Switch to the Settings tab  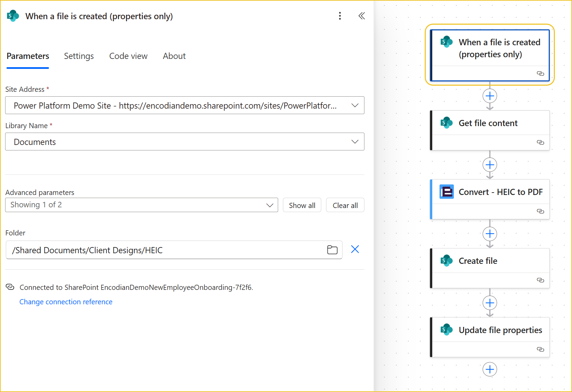coord(79,56)
